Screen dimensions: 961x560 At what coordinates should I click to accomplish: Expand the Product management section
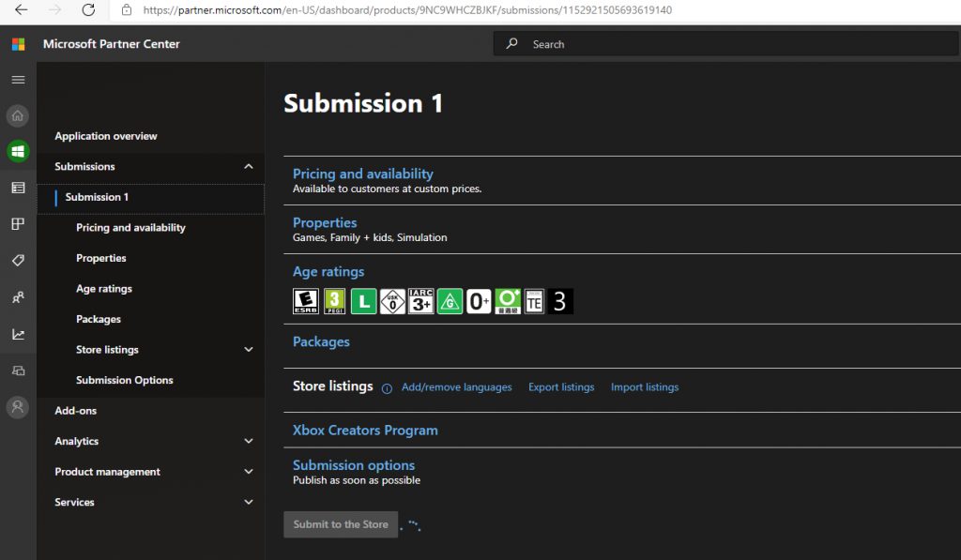coord(248,472)
